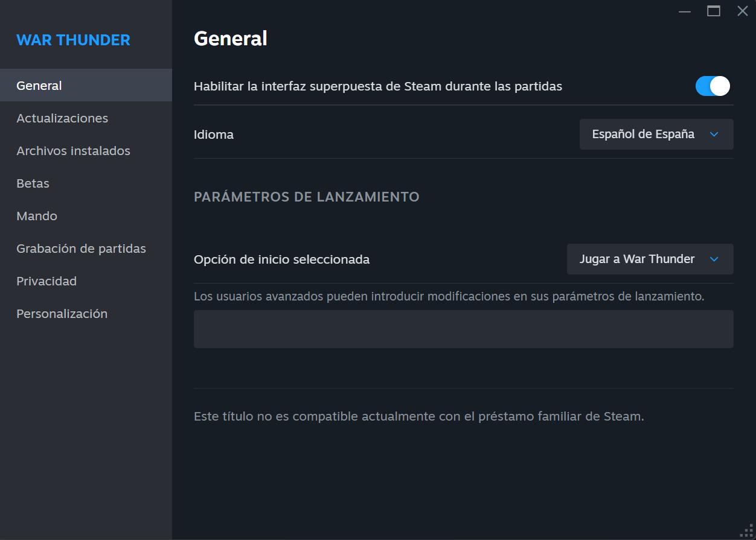
Task: Maximize the properties window
Action: click(714, 11)
